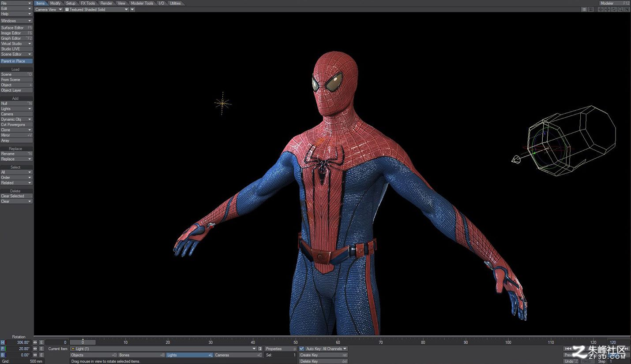
Task: Toggle Parent in Place button
Action: pos(16,61)
